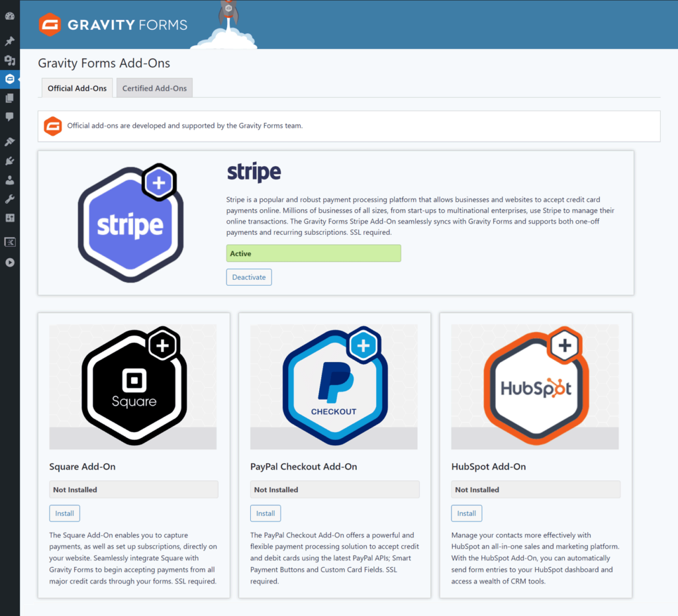
Task: Switch to the Certified Add-Ons tab
Action: click(x=154, y=87)
